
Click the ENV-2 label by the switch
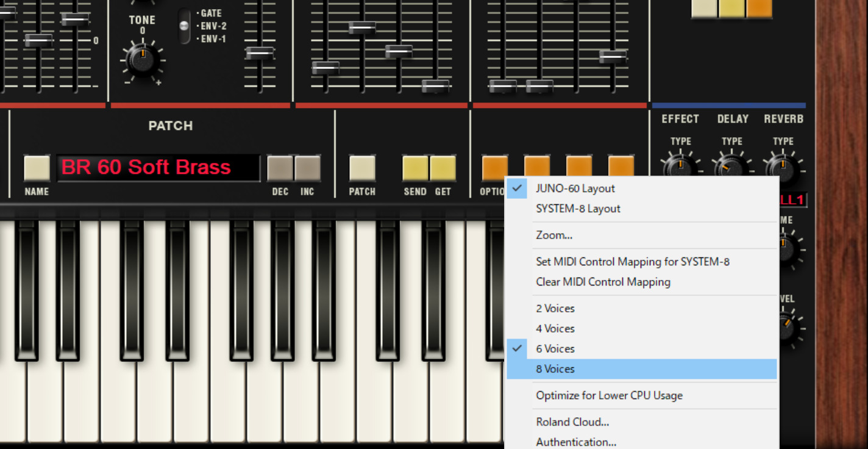tap(213, 26)
